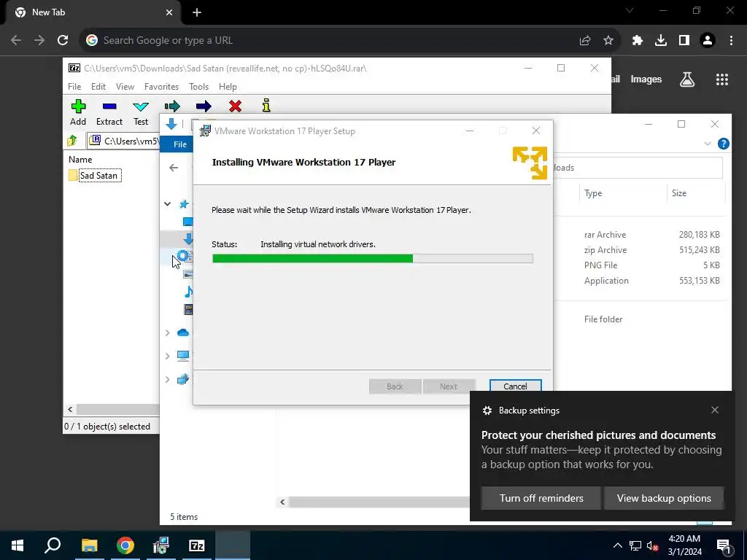
Task: Open 7-Zip from the taskbar
Action: coord(197,545)
